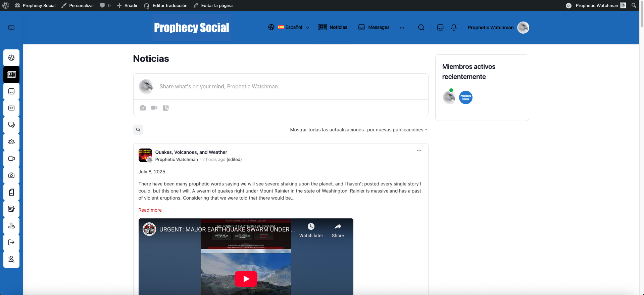Click the Prophecy Social logo
The image size is (644, 295).
[x=192, y=28]
